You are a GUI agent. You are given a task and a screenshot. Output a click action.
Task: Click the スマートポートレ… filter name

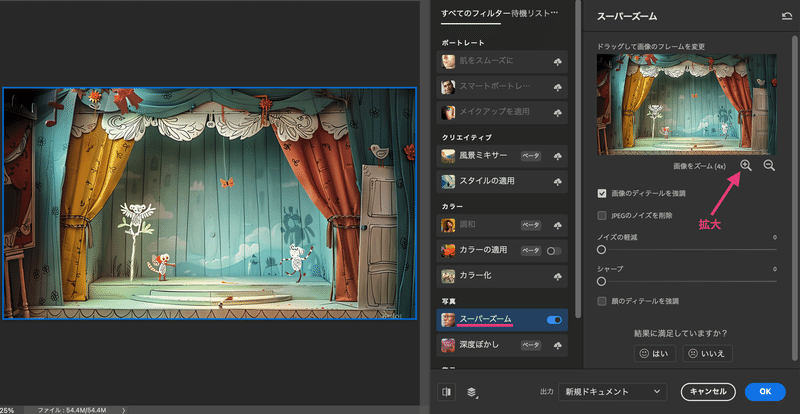[x=495, y=86]
